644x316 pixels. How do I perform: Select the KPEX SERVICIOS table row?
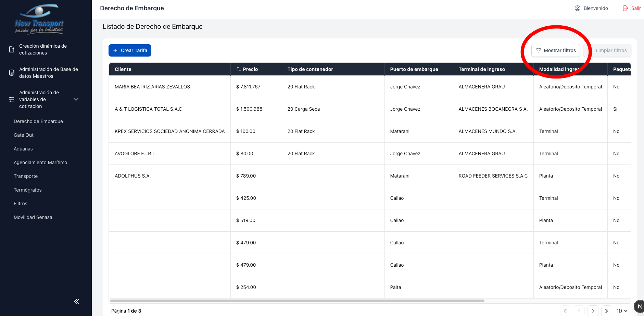169,131
